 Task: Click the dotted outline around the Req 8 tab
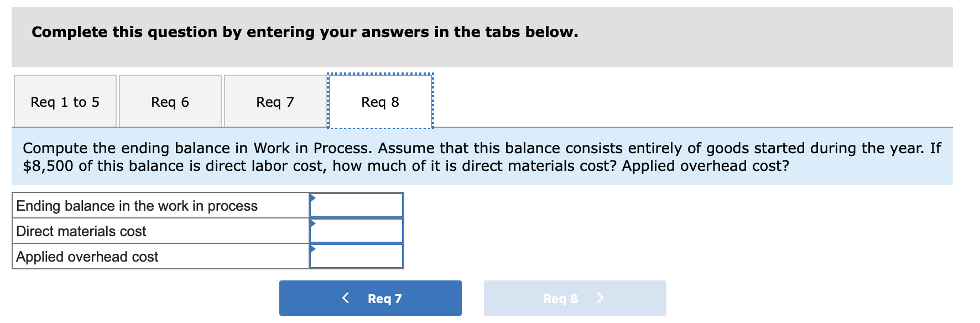tap(380, 75)
